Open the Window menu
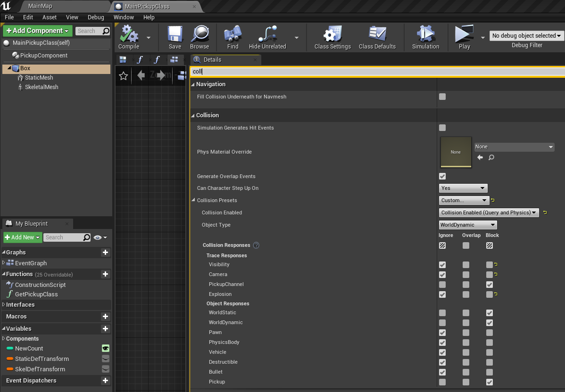Screen dimensions: 565x392 (x=124, y=17)
